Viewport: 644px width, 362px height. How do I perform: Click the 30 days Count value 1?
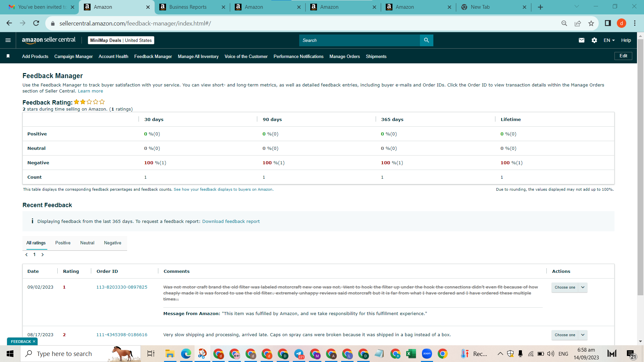pos(146,177)
